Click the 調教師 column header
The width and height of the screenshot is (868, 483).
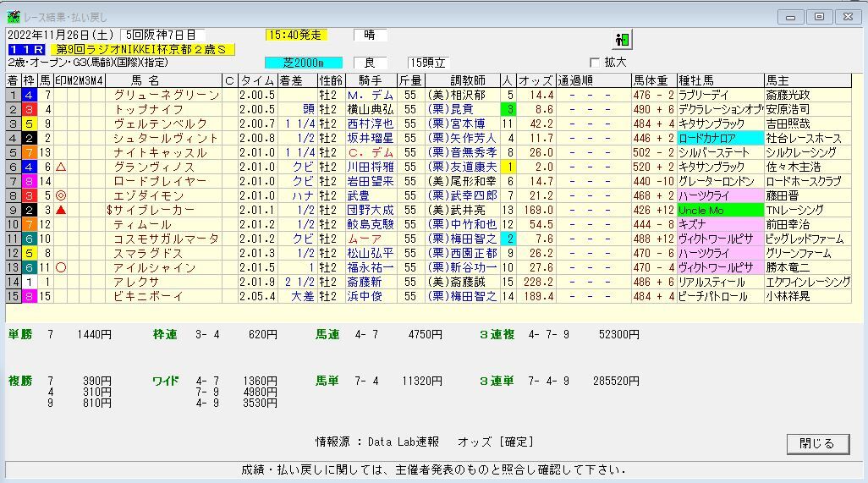coord(462,80)
